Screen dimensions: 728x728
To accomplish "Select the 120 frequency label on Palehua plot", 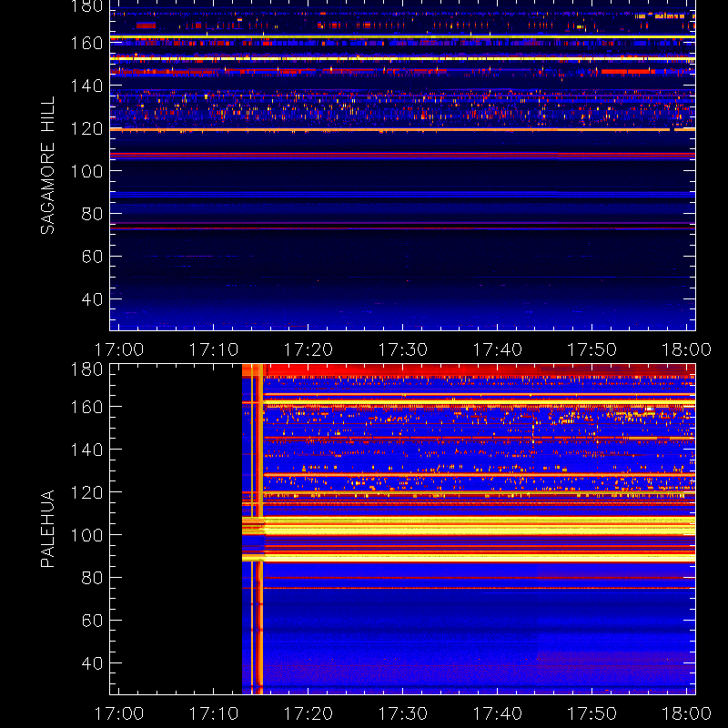I will 86,492.
